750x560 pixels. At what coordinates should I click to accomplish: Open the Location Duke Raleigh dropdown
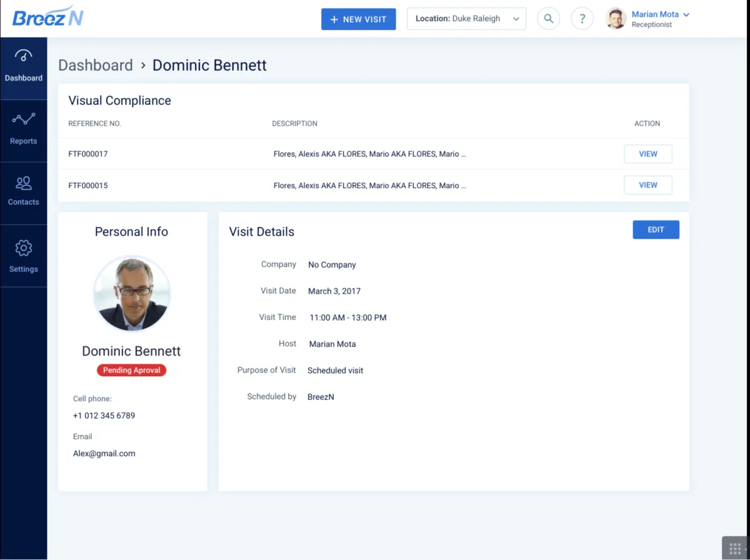pos(466,19)
